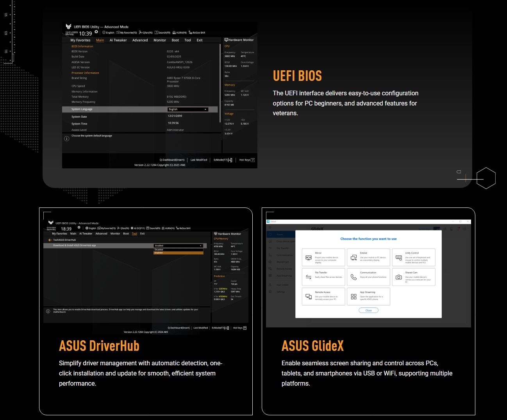Open Qfan(F6) in DriverHub BIOS toolbar
507x420 pixels.
point(123,228)
